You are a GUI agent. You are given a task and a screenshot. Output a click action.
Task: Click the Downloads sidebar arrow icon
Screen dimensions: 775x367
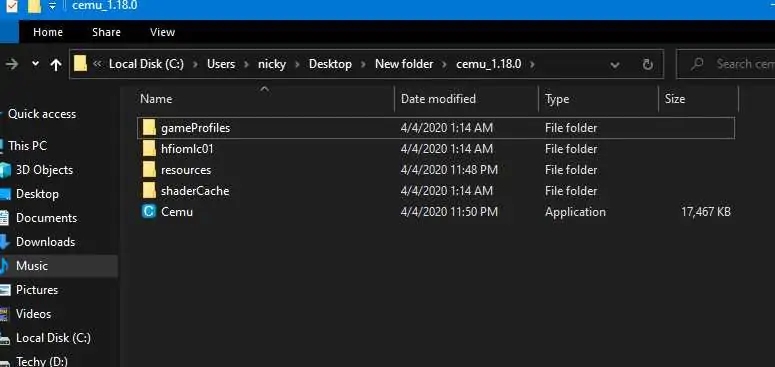4,242
